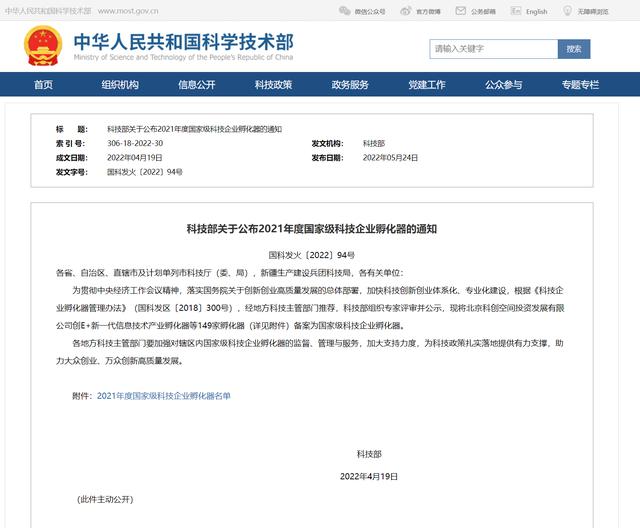Click the note (此件主动公开)
This screenshot has height=528, width=640.
pyautogui.click(x=105, y=499)
